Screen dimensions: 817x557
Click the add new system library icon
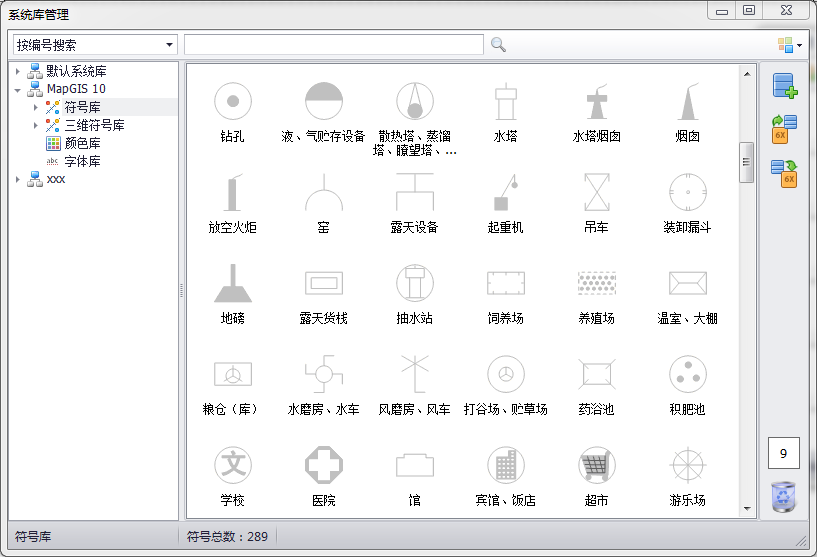tap(785, 86)
